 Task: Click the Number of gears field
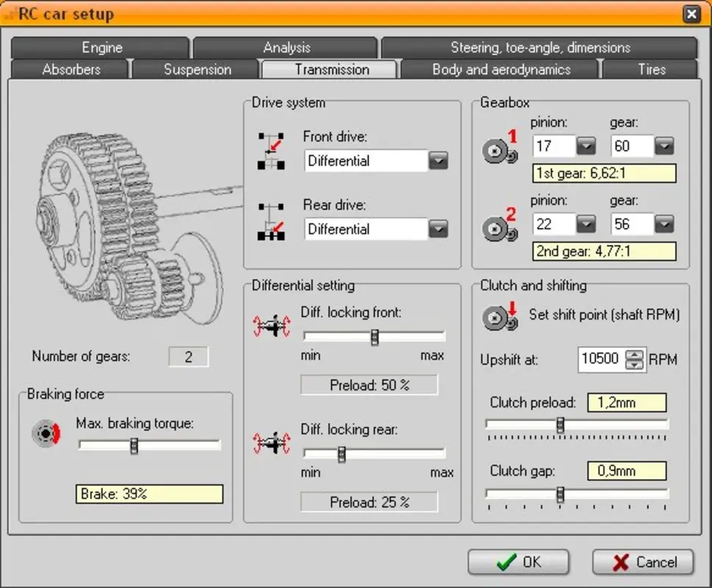click(188, 356)
